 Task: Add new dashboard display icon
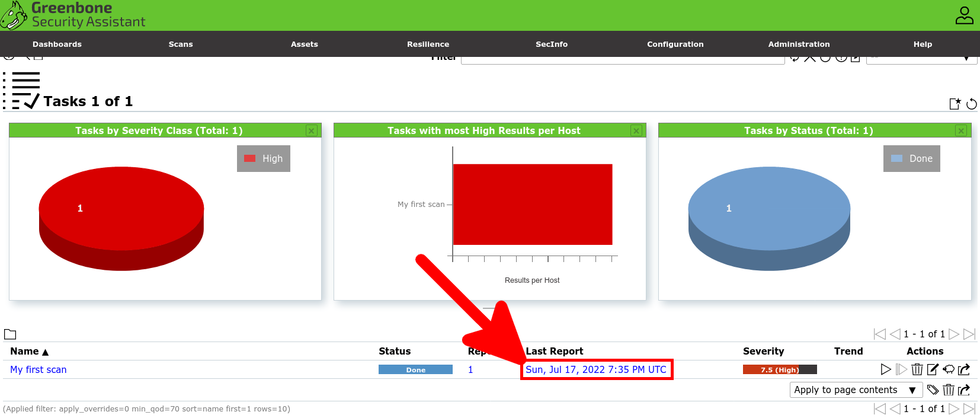tap(955, 104)
